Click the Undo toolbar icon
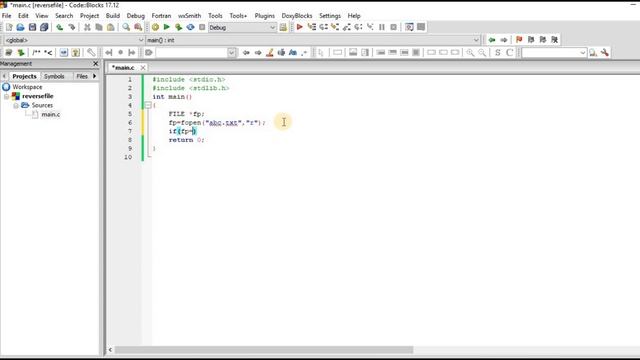The width and height of the screenshot is (640, 360). (60, 27)
